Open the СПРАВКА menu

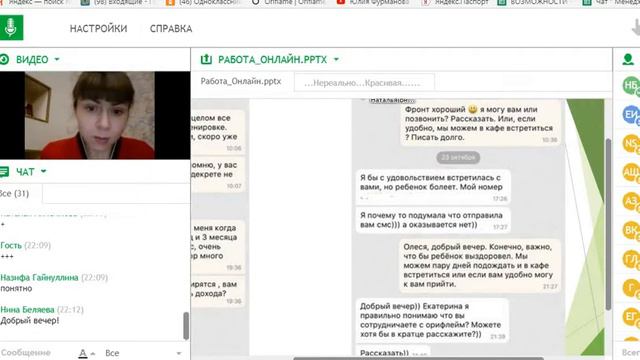tap(171, 29)
